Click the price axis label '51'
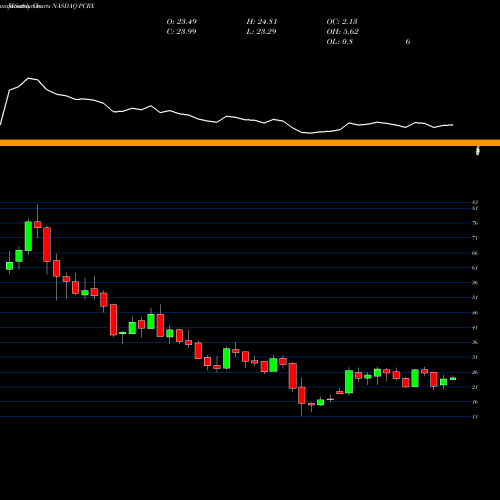Screen dimensions: 500x500 click(x=475, y=297)
